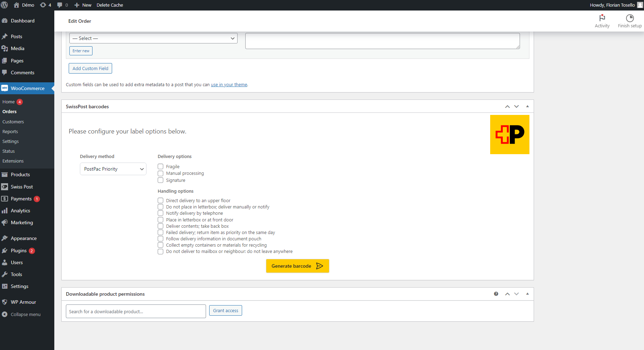
Task: Enable Notify delivery by telephone
Action: click(160, 213)
